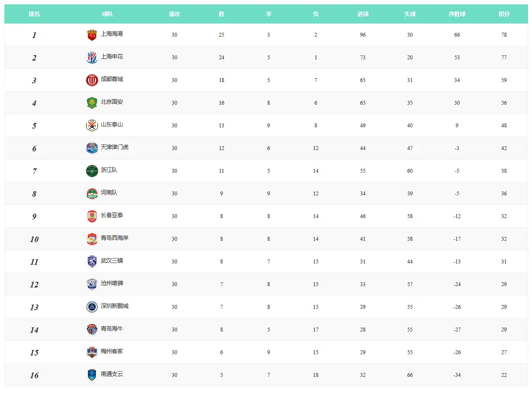Screen dimensions: 532x393
Task: Click the 武汉三镇 shield logo
Action: [92, 262]
